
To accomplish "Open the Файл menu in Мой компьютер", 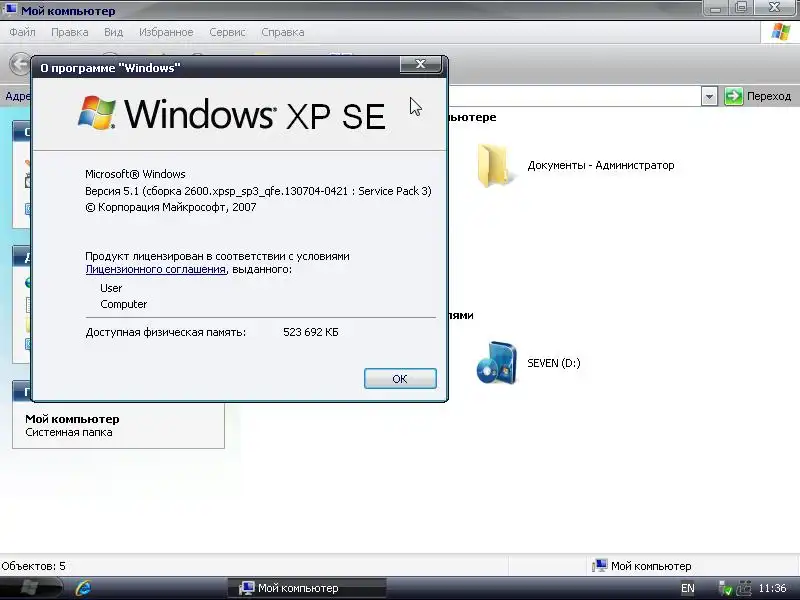I will click(22, 32).
